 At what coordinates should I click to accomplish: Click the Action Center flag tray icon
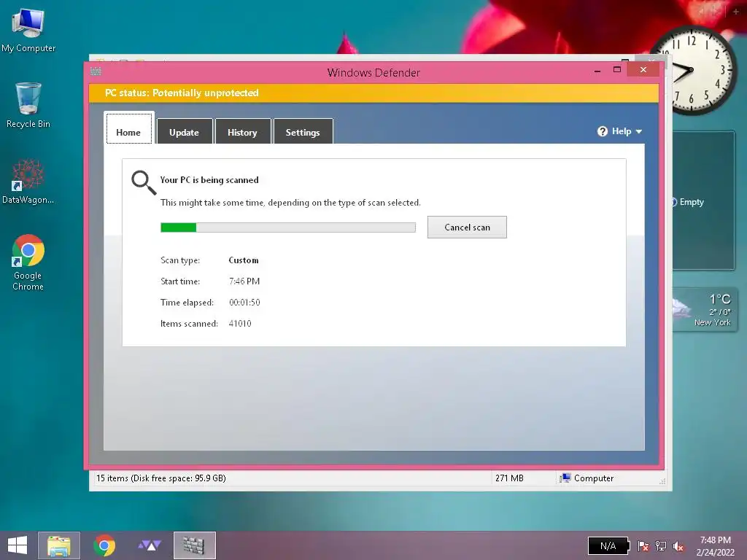pyautogui.click(x=643, y=545)
